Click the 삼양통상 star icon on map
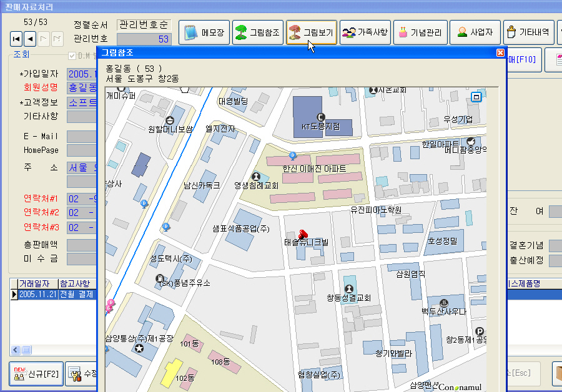Viewport: 562px width, 392px height. tap(139, 348)
